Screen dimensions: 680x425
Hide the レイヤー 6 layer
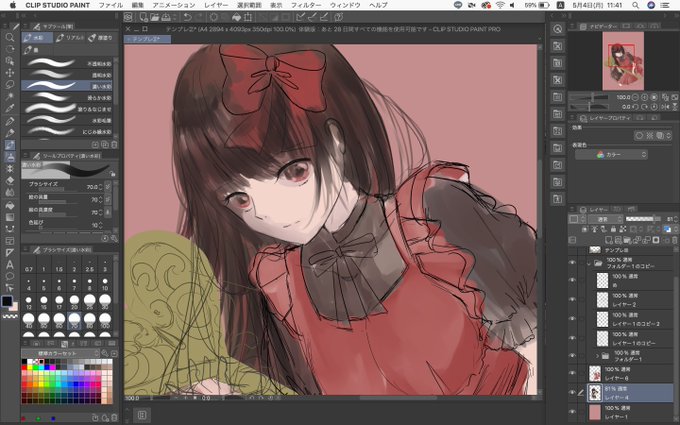click(572, 373)
